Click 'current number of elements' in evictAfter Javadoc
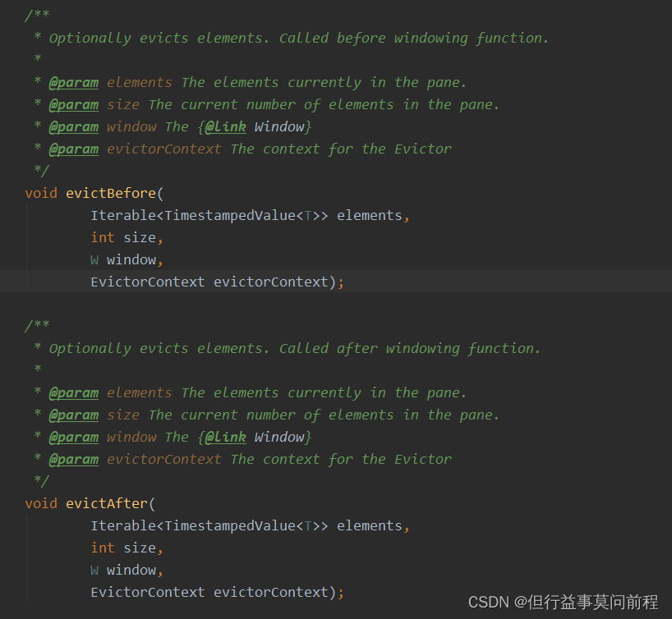The image size is (672, 619). tap(287, 415)
